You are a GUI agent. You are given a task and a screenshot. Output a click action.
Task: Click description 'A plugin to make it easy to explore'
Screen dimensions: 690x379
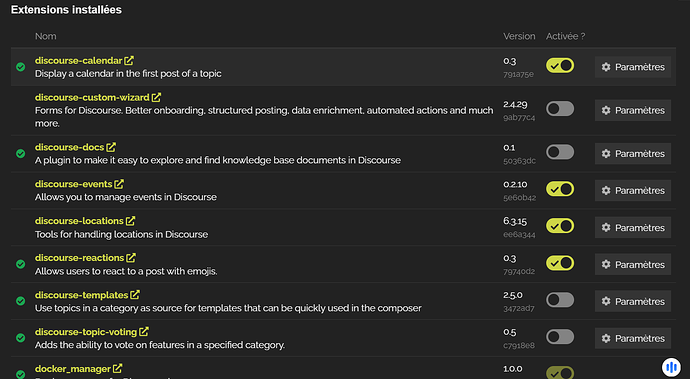218,160
